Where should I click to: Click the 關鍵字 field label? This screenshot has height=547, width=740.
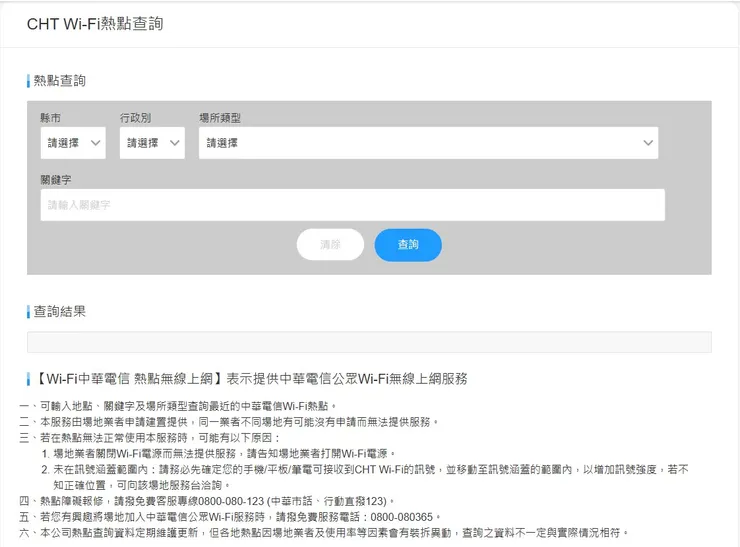point(56,180)
